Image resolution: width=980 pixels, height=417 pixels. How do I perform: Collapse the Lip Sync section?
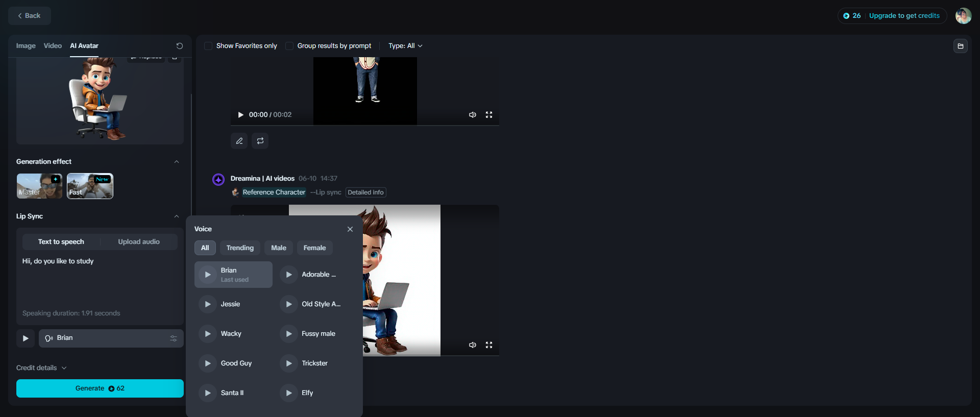click(177, 216)
